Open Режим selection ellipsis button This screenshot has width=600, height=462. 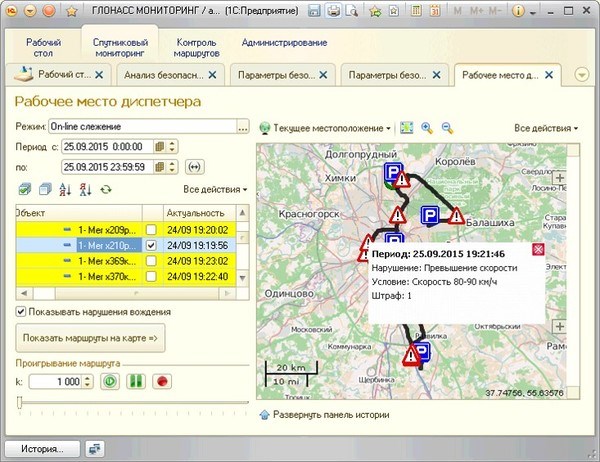click(x=243, y=127)
